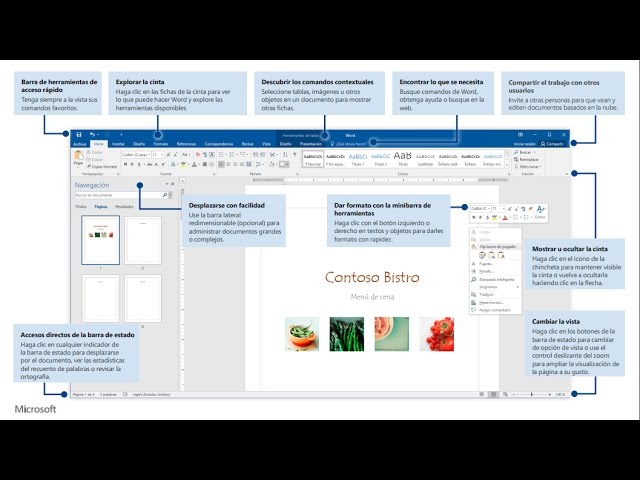Viewport: 640px width, 480px height.
Task: Click the Iniciar sesión link
Action: tap(524, 144)
